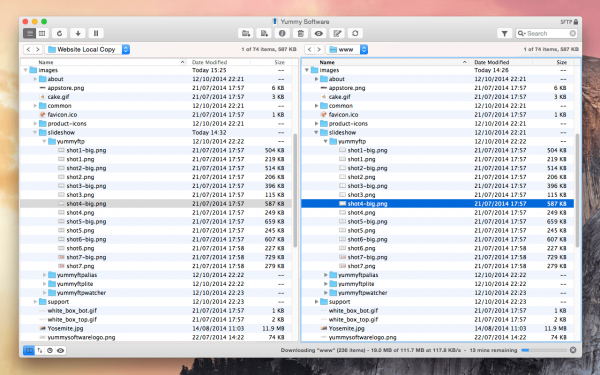Click the eye preview toolbar icon
The image size is (600, 375).
coord(319,33)
